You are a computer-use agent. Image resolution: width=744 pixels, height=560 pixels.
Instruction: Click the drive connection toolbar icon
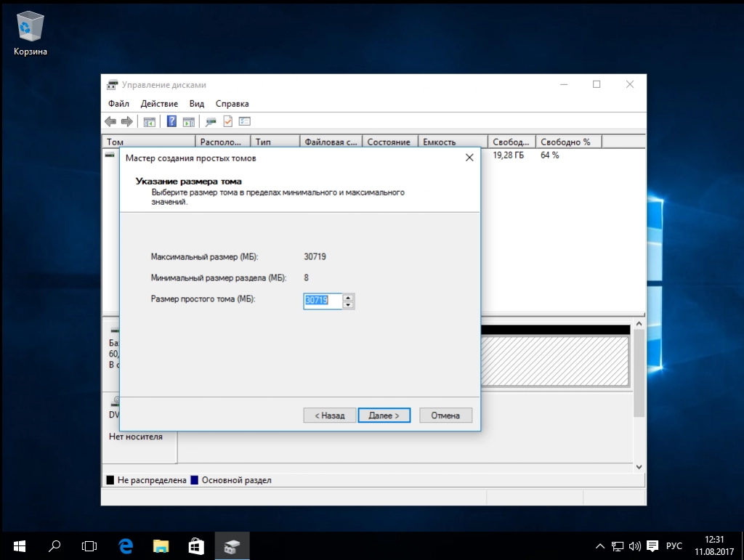pos(211,121)
